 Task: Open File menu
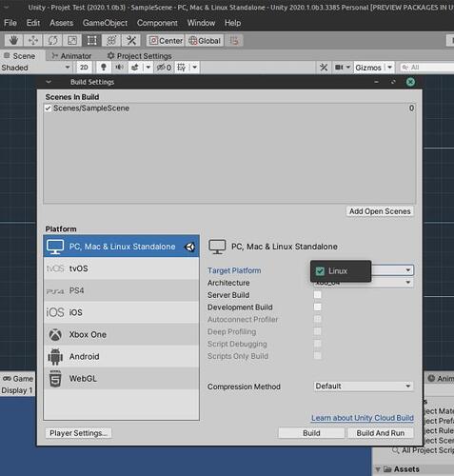click(10, 23)
